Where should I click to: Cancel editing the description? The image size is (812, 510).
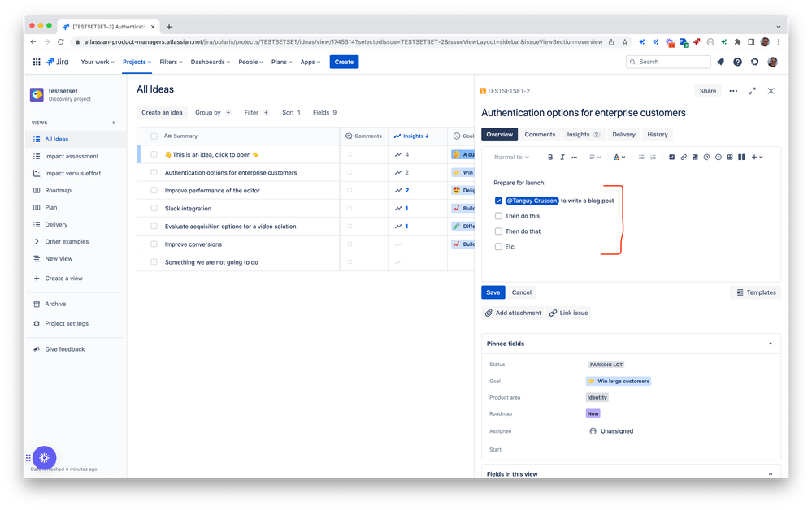[x=522, y=292]
